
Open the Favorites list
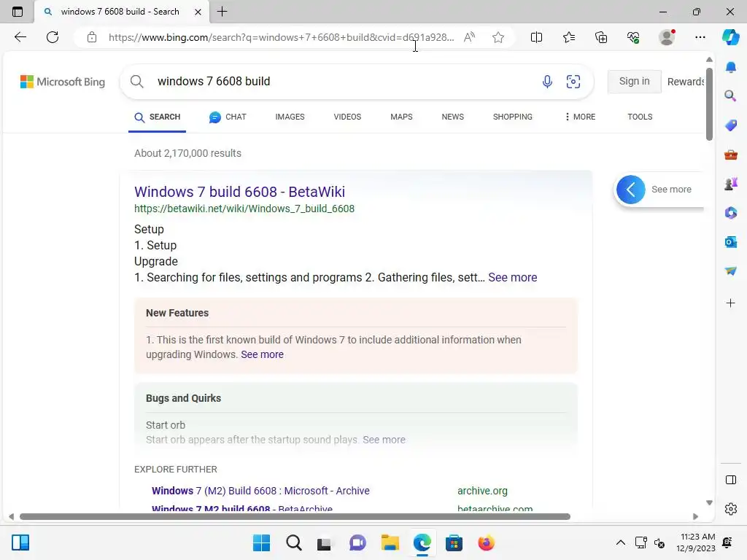(569, 37)
